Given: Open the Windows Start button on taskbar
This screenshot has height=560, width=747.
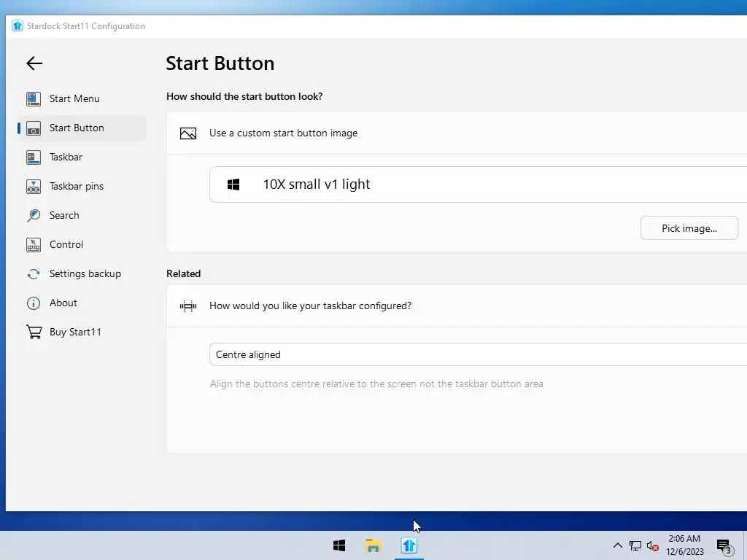Looking at the screenshot, I should coord(339,545).
